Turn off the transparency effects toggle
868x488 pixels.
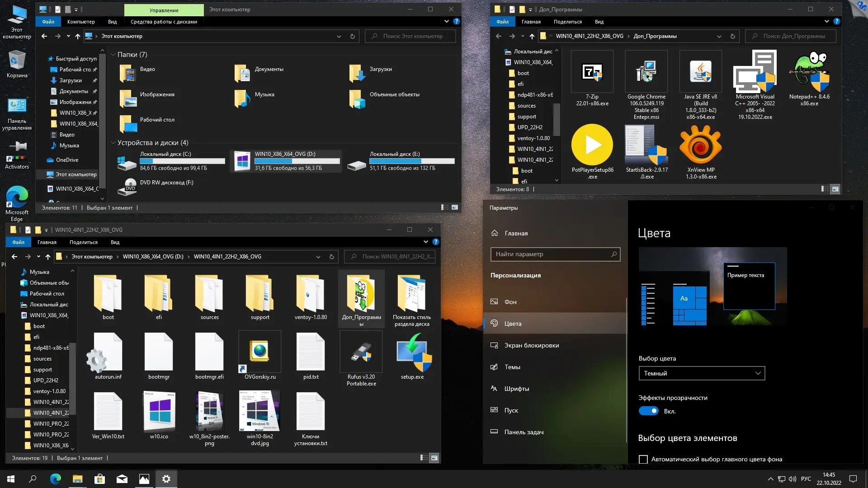pos(648,411)
